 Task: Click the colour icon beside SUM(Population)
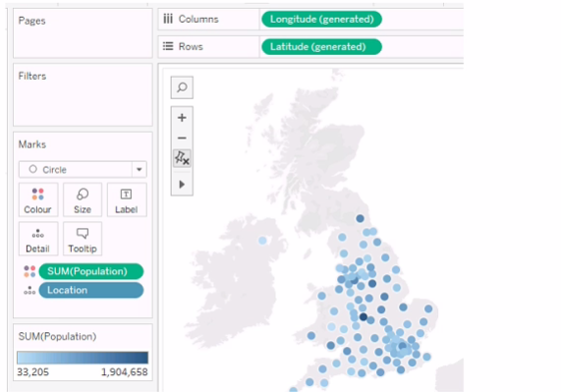click(x=29, y=271)
